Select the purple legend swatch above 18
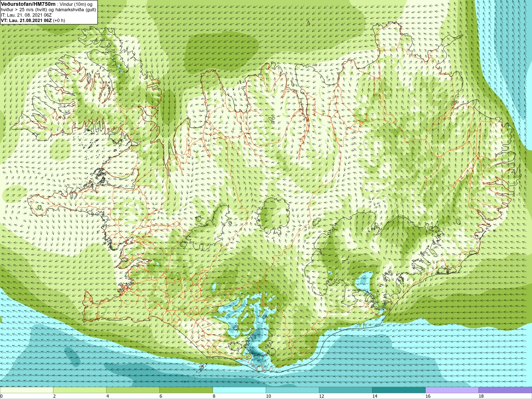This screenshot has height=399, width=532. (x=505, y=390)
